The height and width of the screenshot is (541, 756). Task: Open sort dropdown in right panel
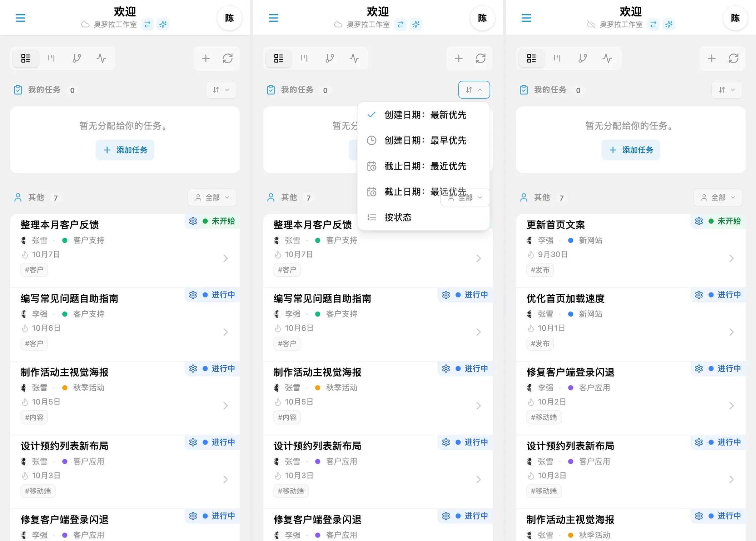[727, 90]
